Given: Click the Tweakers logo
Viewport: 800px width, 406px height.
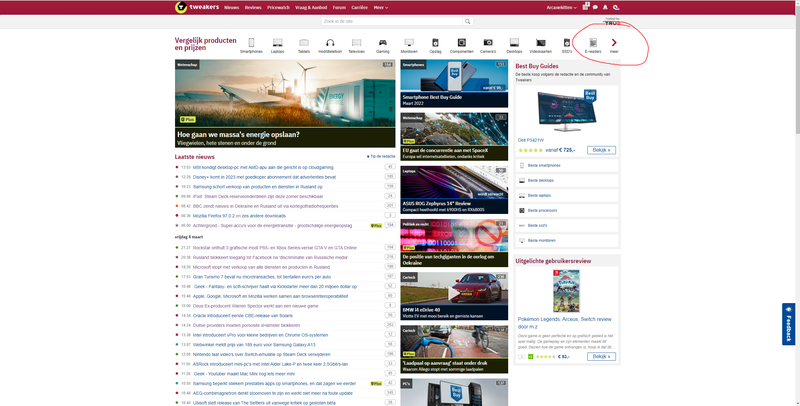Looking at the screenshot, I should [x=197, y=7].
